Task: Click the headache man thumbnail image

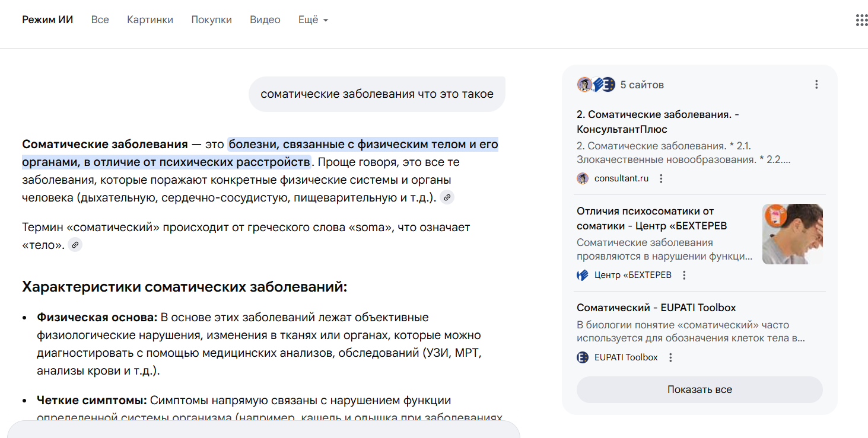Action: tap(792, 234)
